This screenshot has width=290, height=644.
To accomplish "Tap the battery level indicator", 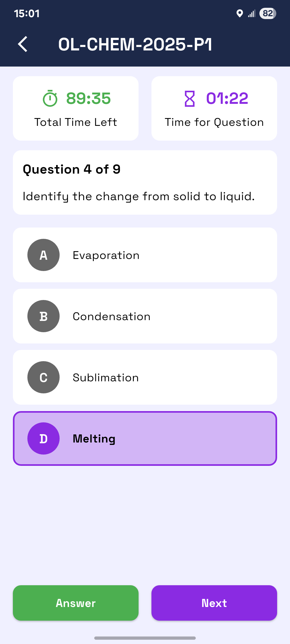I will pos(268,13).
